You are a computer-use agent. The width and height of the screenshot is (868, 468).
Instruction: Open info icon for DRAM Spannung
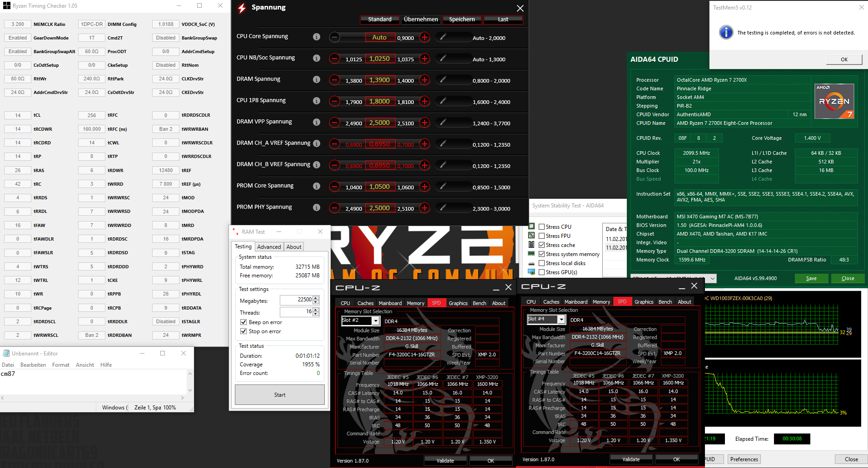point(317,79)
